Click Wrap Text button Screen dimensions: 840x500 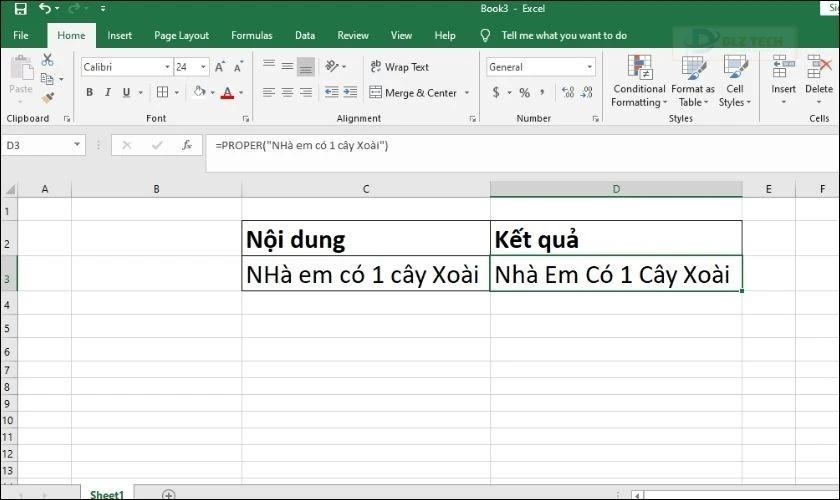[x=400, y=67]
